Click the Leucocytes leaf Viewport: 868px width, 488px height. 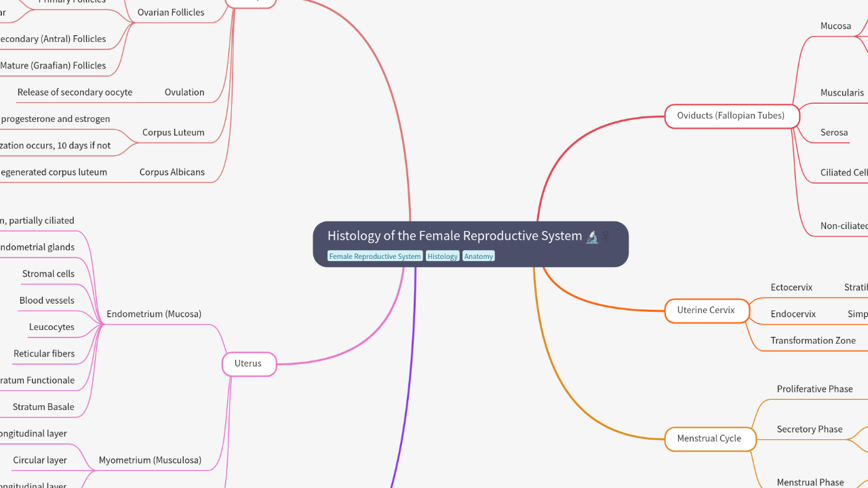pos(52,327)
